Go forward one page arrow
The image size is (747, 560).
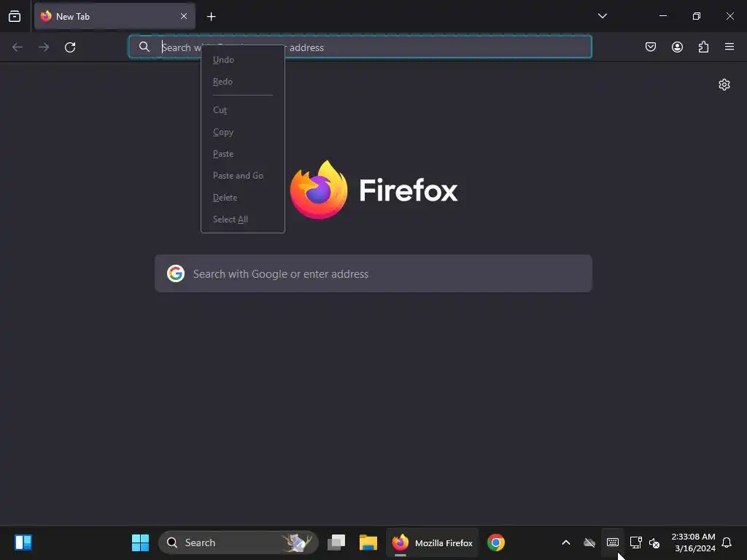pyautogui.click(x=44, y=47)
